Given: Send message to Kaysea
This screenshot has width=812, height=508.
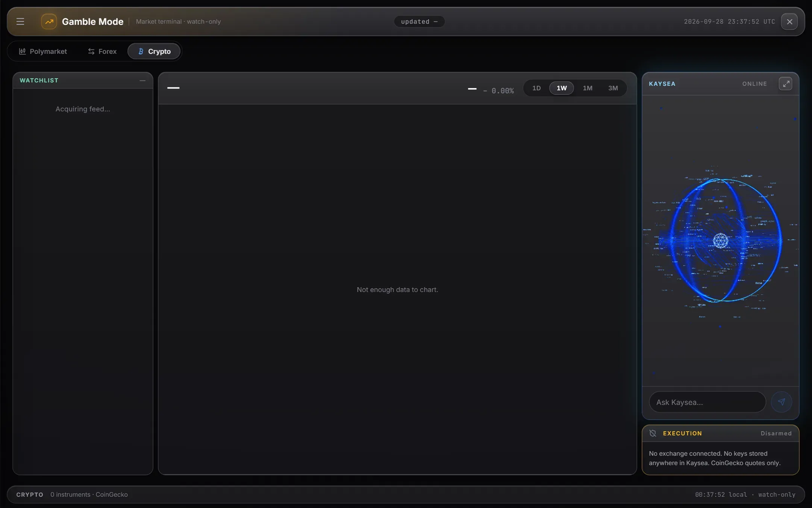Looking at the screenshot, I should [781, 402].
